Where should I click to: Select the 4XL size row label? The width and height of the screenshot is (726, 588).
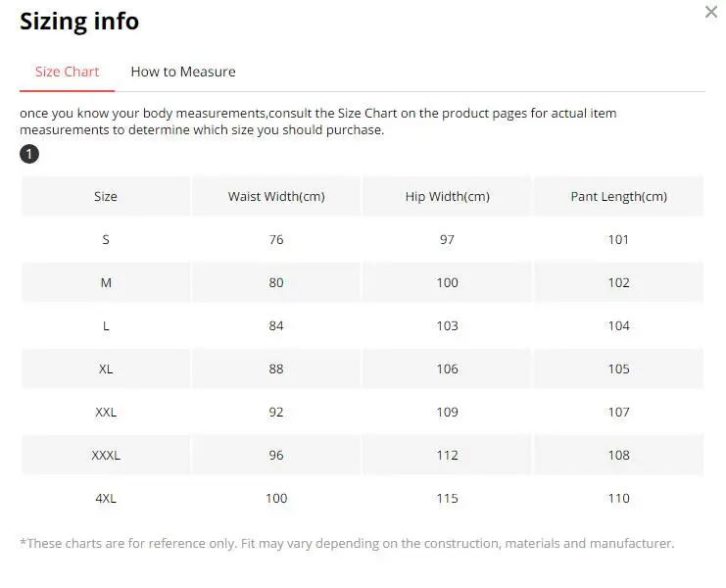pos(106,498)
